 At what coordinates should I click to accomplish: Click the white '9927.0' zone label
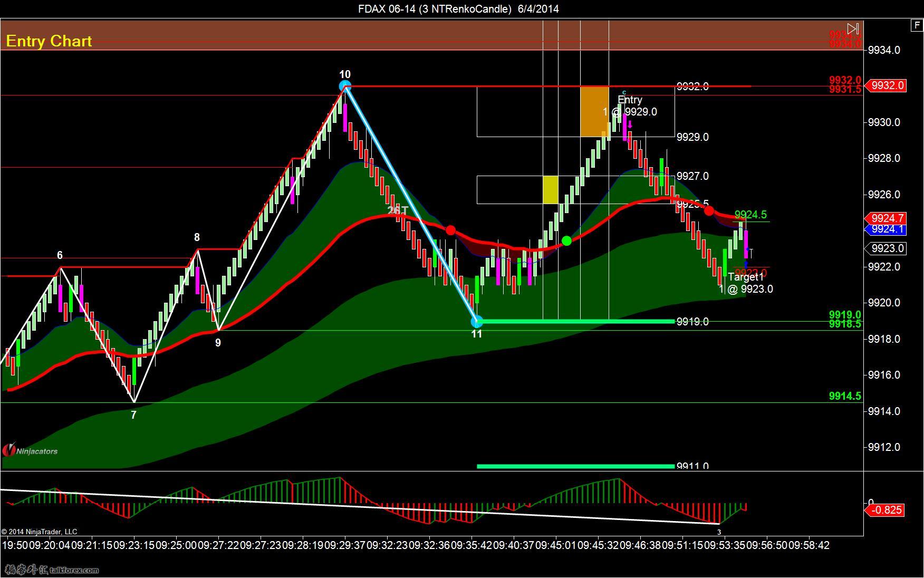coord(692,176)
